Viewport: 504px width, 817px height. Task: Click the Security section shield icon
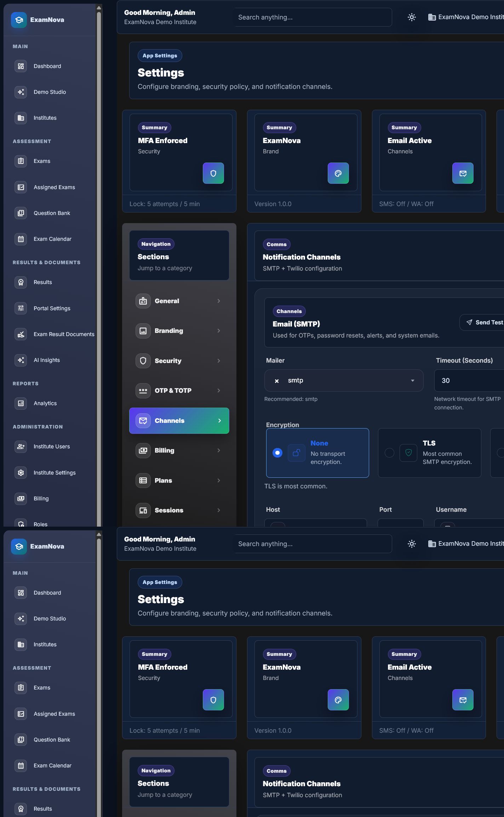(143, 361)
